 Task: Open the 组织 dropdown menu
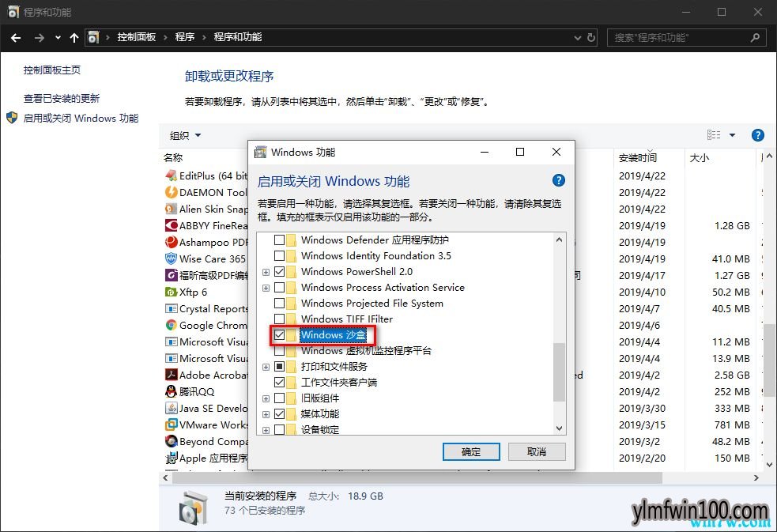(x=185, y=135)
